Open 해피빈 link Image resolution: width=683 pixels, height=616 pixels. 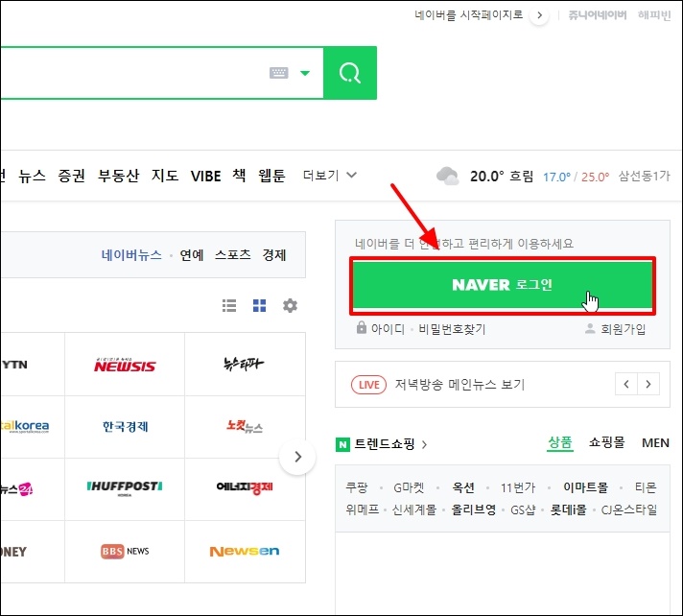[654, 15]
